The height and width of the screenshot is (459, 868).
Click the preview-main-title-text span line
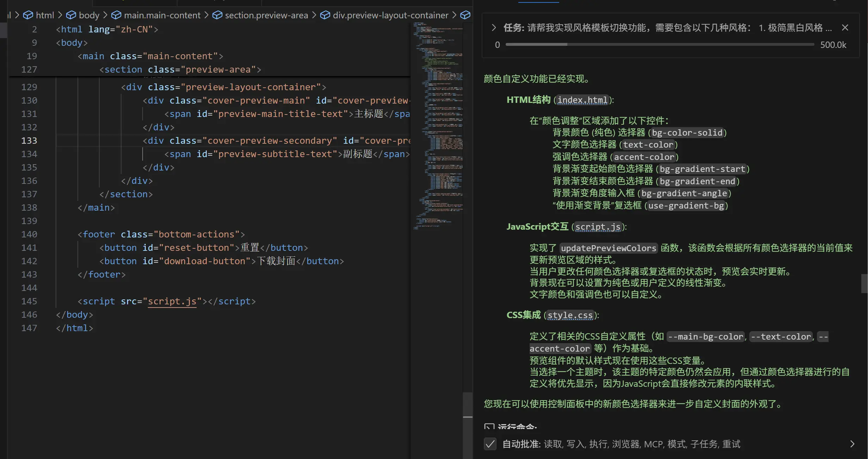click(x=287, y=114)
